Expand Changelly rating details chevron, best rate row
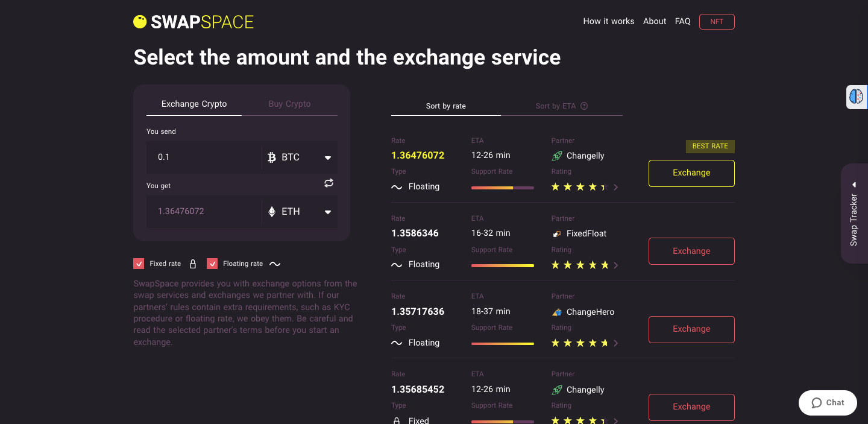 pos(616,188)
